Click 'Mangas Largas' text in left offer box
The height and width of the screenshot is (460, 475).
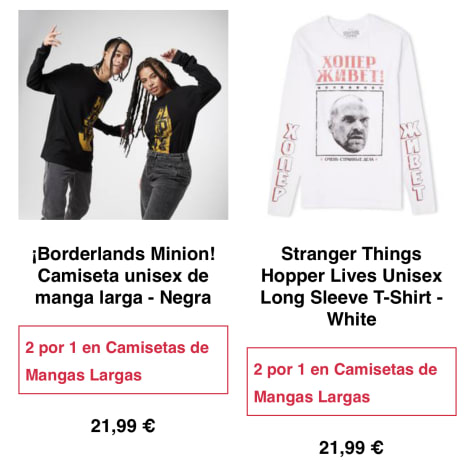point(84,375)
